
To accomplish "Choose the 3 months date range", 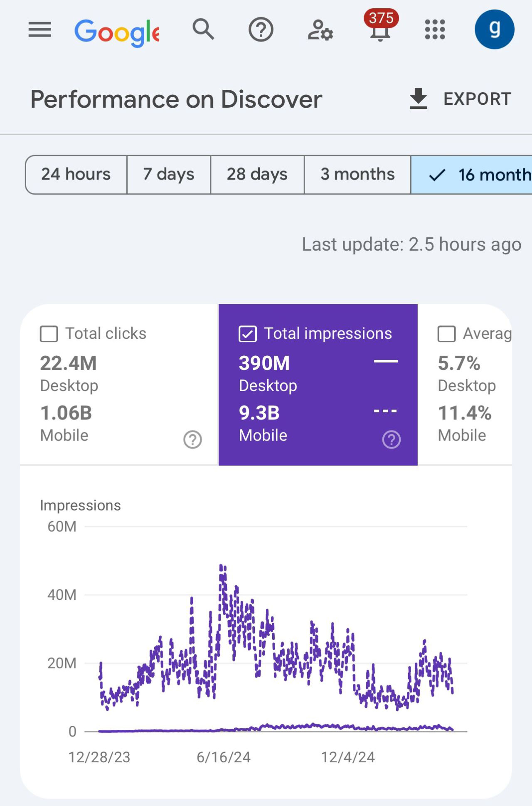I will click(357, 175).
